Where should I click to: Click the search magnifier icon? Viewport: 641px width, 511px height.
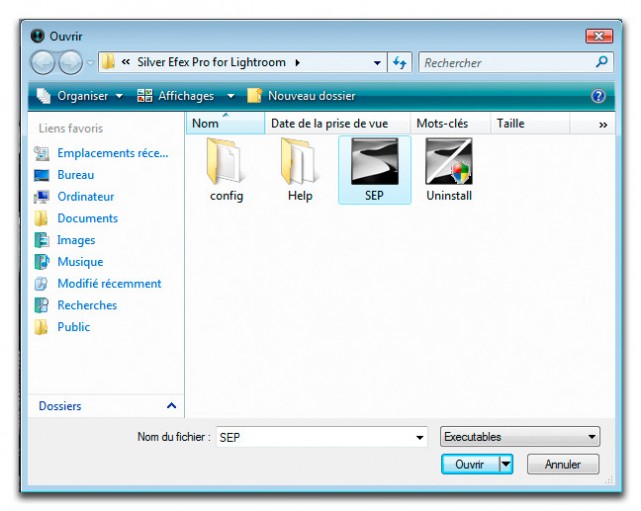(601, 62)
